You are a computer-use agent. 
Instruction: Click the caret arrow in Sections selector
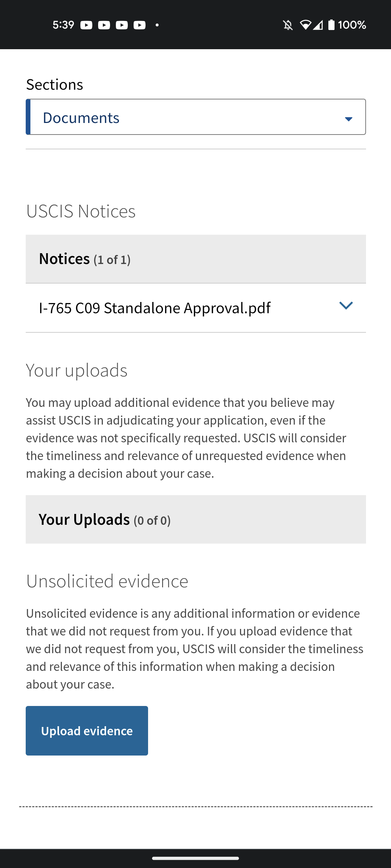tap(348, 119)
